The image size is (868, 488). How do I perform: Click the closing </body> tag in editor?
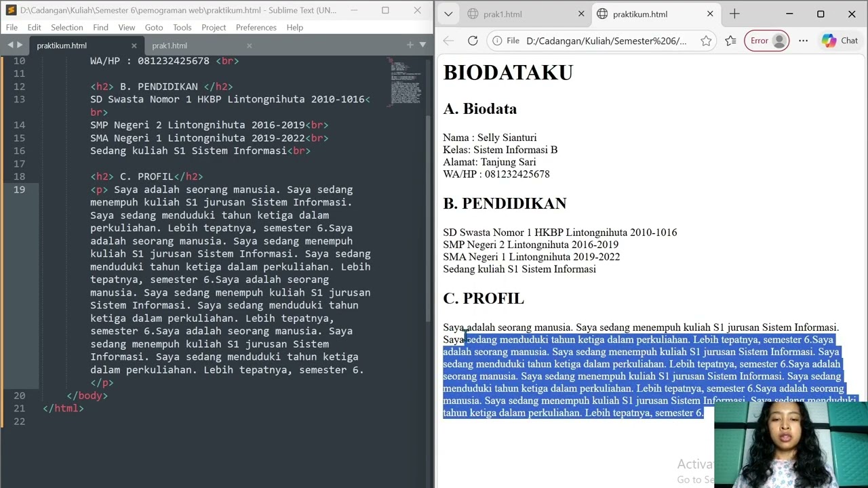point(87,396)
